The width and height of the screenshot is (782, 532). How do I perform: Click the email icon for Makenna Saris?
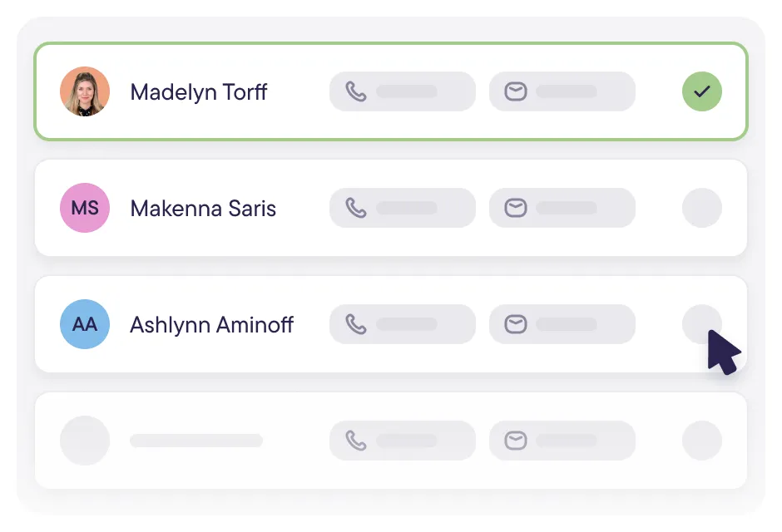(516, 208)
